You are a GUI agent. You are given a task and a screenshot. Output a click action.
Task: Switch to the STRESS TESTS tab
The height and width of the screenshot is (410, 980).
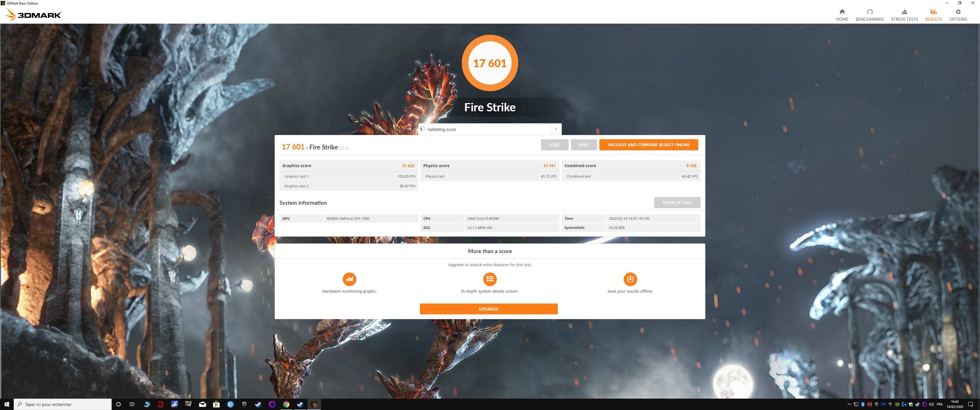[x=904, y=15]
